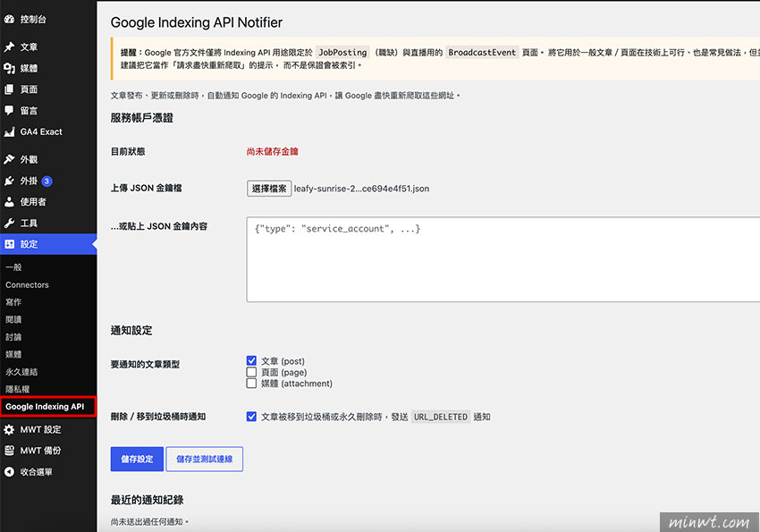760x532 pixels.
Task: Click the comment bubble icon beside 留言
Action: [x=9, y=111]
